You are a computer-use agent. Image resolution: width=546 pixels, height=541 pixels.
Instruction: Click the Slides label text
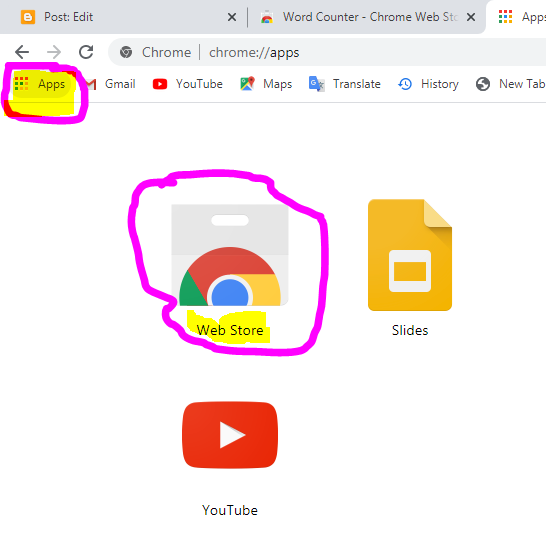pos(410,330)
